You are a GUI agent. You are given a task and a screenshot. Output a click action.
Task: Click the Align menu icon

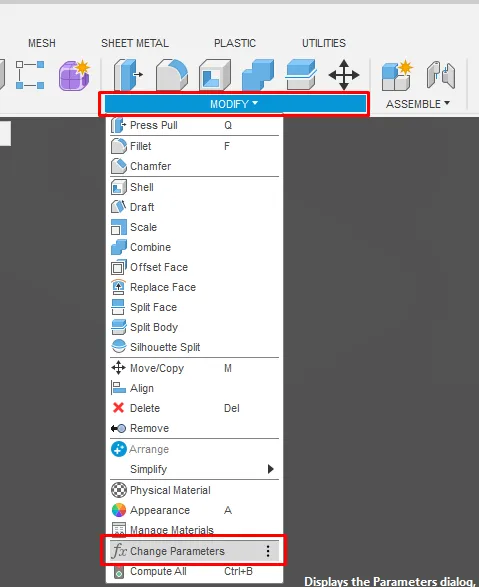(x=118, y=388)
